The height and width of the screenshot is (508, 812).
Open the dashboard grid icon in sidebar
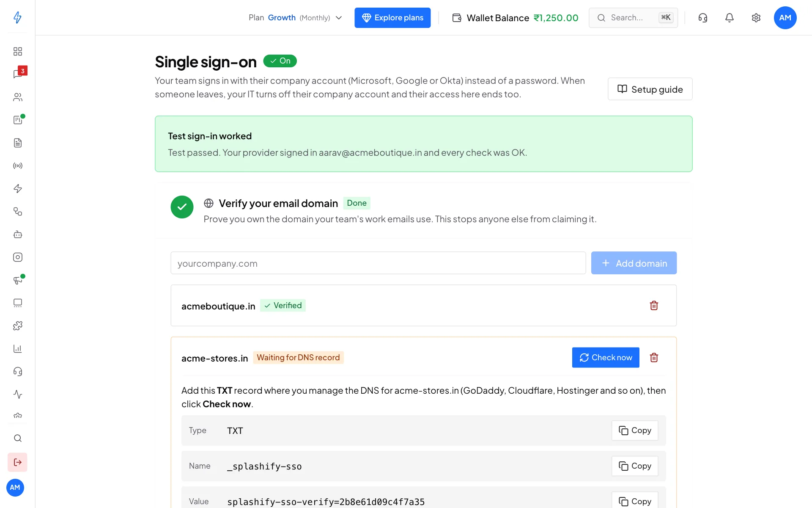[x=17, y=51]
